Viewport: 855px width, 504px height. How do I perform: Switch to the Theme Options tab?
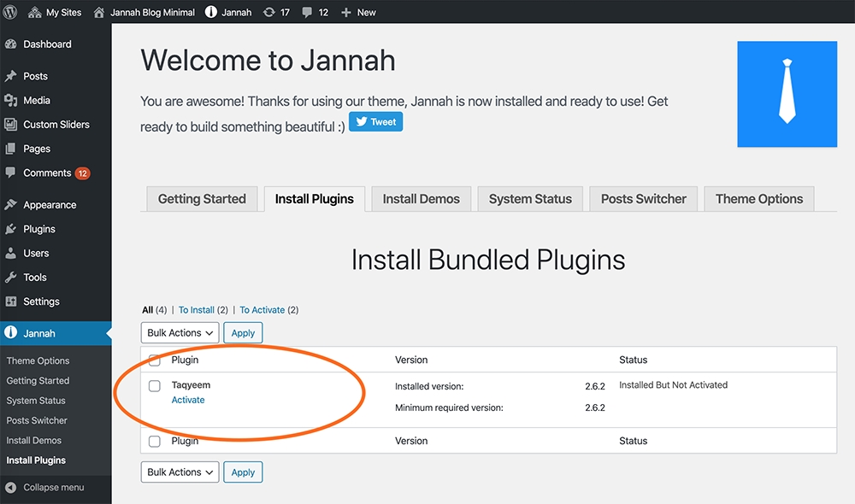[x=759, y=199]
